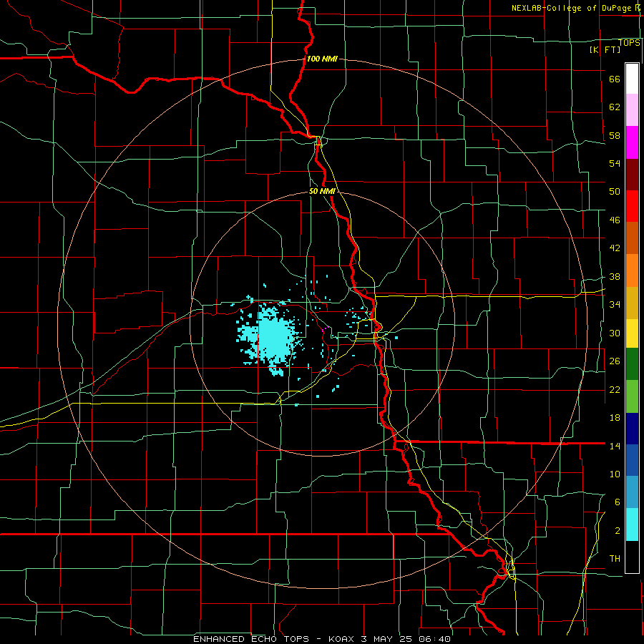
Task: Click the '50 NMI' range ring label
Action: (322, 191)
